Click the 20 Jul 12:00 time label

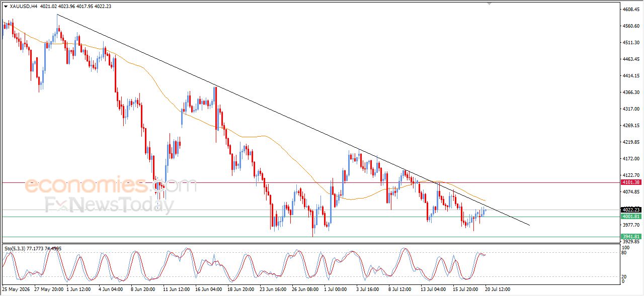pyautogui.click(x=498, y=289)
